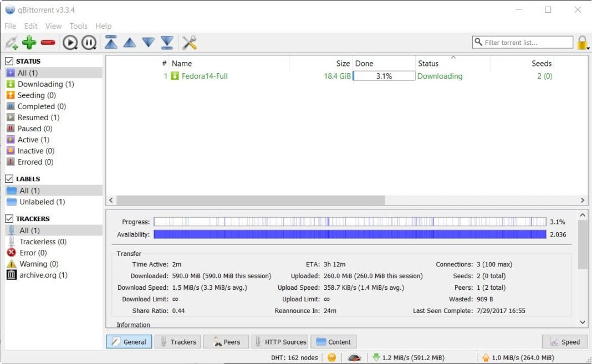The height and width of the screenshot is (364, 592).
Task: Click the Status column sort arrow
Action: coord(452,58)
